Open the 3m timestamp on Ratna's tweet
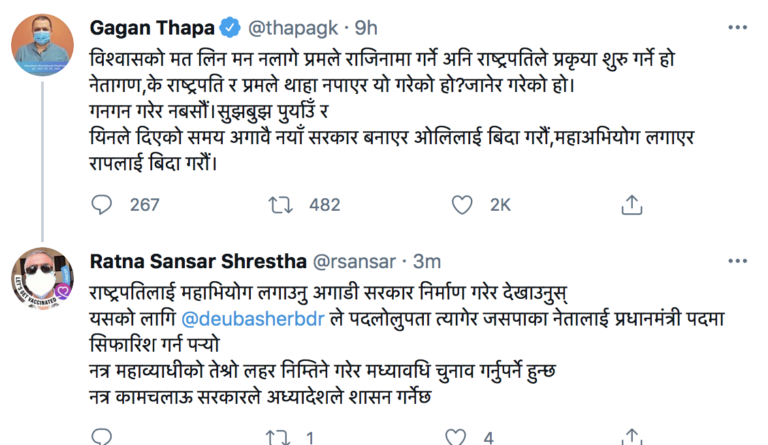This screenshot has height=445, width=768. pos(427,262)
